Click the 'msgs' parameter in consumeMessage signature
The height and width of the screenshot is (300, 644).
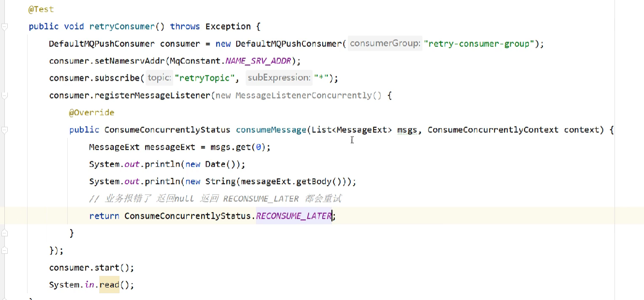[407, 130]
